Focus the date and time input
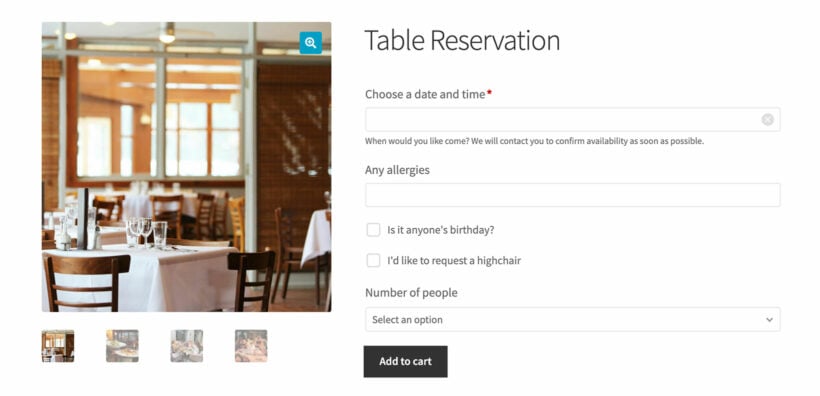This screenshot has height=396, width=820. coord(573,120)
